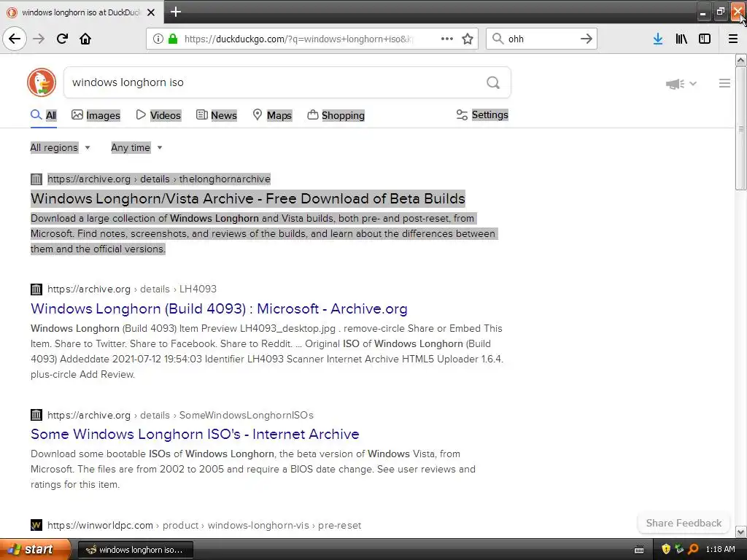Click the archive.org thelonghornarchive URL
The height and width of the screenshot is (560, 747).
tap(159, 179)
